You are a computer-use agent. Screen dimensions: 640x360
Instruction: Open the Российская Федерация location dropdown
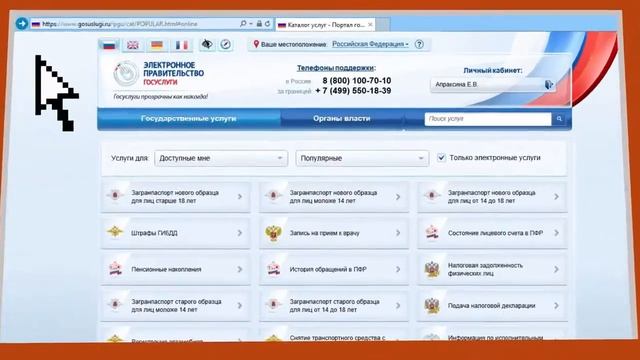[x=370, y=44]
